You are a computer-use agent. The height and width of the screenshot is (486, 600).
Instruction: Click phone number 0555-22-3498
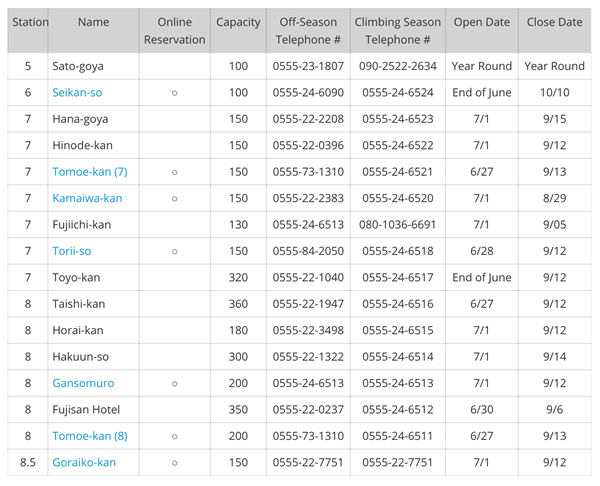(308, 330)
